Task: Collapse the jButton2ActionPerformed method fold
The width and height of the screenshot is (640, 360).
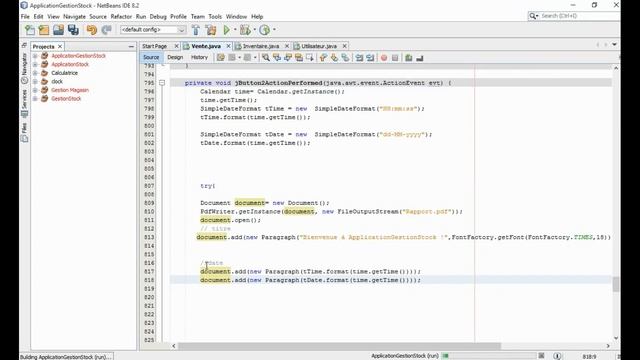Action: pyautogui.click(x=162, y=83)
